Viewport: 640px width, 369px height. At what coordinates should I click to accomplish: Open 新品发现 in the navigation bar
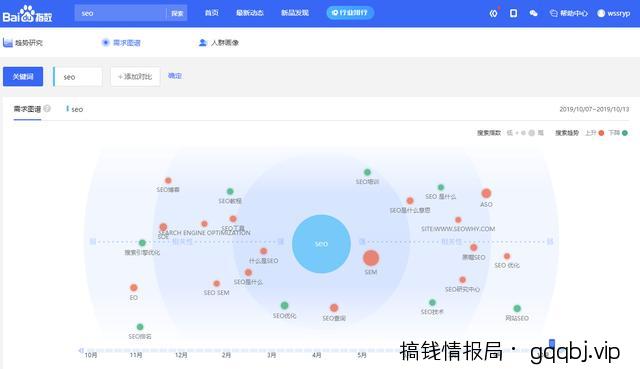click(295, 13)
